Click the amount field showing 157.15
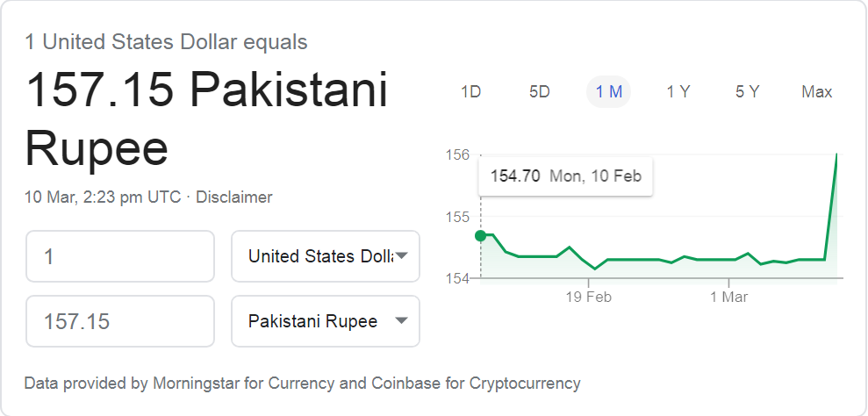868x416 pixels. pos(120,321)
